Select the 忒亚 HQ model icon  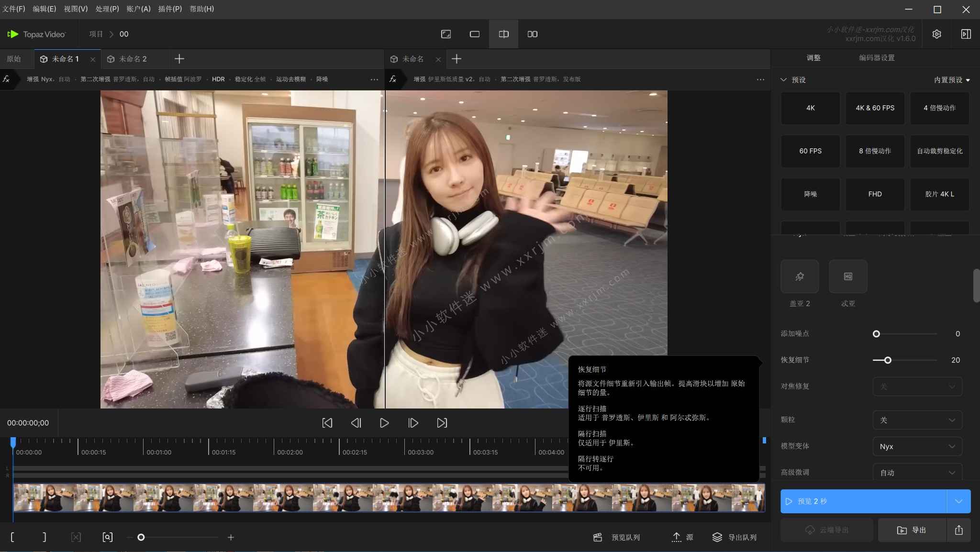(x=848, y=276)
